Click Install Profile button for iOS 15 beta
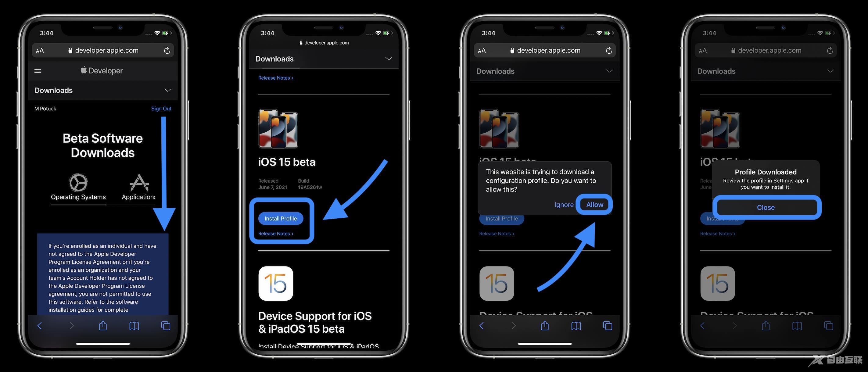This screenshot has height=372, width=868. coord(281,219)
